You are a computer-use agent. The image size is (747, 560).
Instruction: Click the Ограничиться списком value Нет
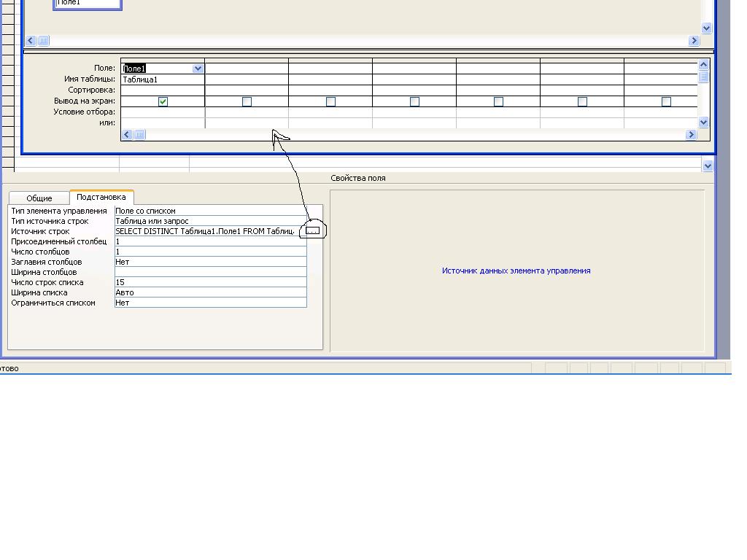(211, 303)
